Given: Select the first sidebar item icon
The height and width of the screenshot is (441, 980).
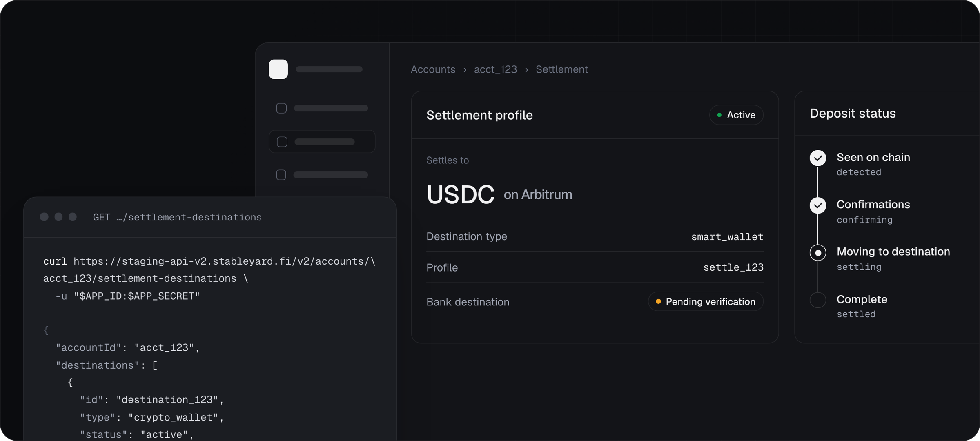Looking at the screenshot, I should coord(281,108).
